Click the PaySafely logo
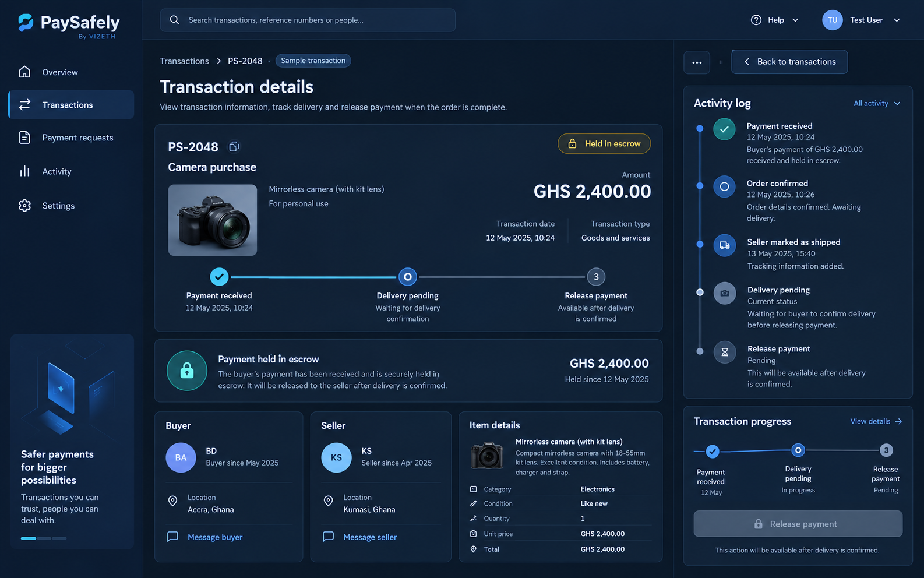Viewport: 924px width, 578px height. pos(69,26)
